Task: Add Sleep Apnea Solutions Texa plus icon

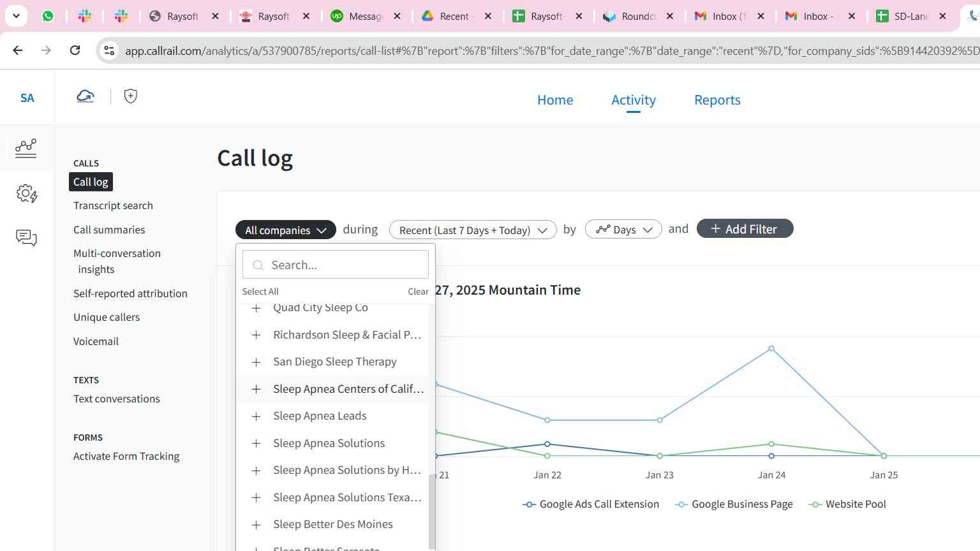Action: (256, 497)
